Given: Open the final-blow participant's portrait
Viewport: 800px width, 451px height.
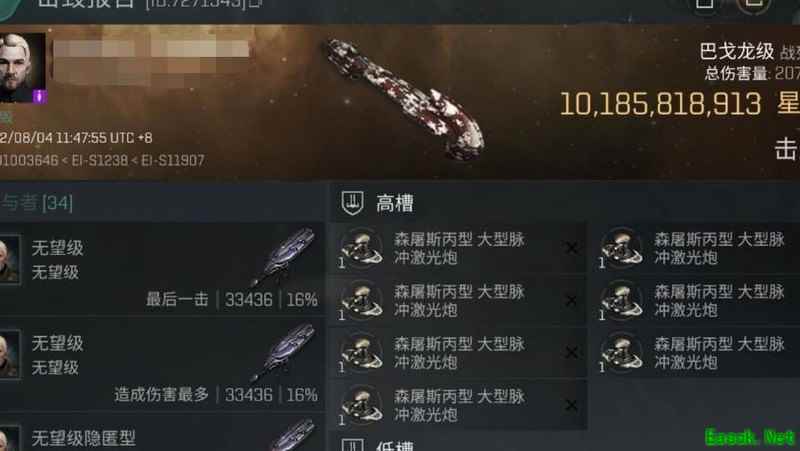Looking at the screenshot, I should point(9,260).
